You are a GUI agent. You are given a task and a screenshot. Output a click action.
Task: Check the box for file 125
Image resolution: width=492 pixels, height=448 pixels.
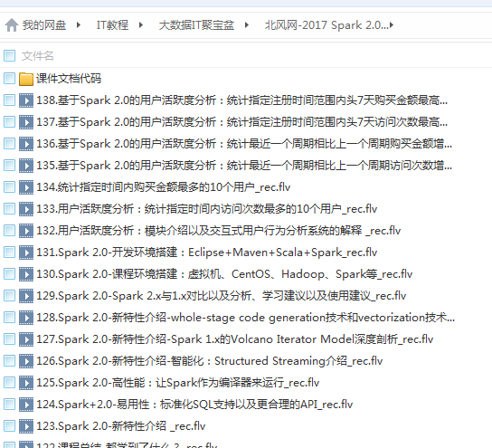[9, 383]
